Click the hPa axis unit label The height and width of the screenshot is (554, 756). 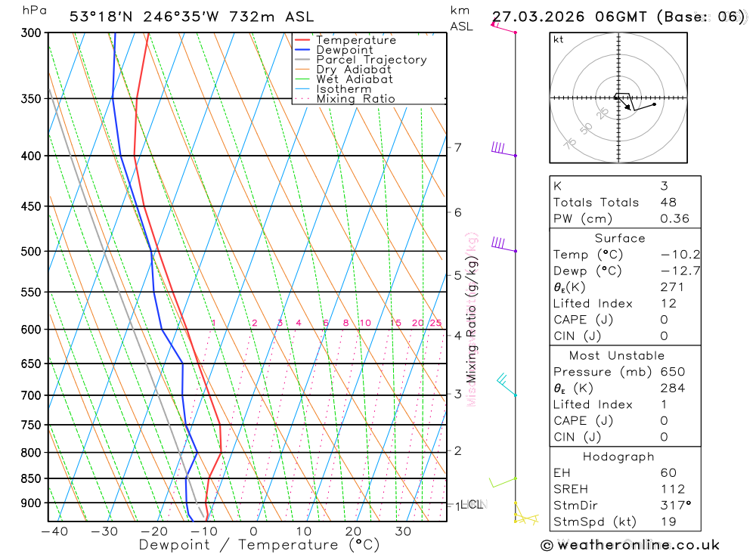click(34, 11)
